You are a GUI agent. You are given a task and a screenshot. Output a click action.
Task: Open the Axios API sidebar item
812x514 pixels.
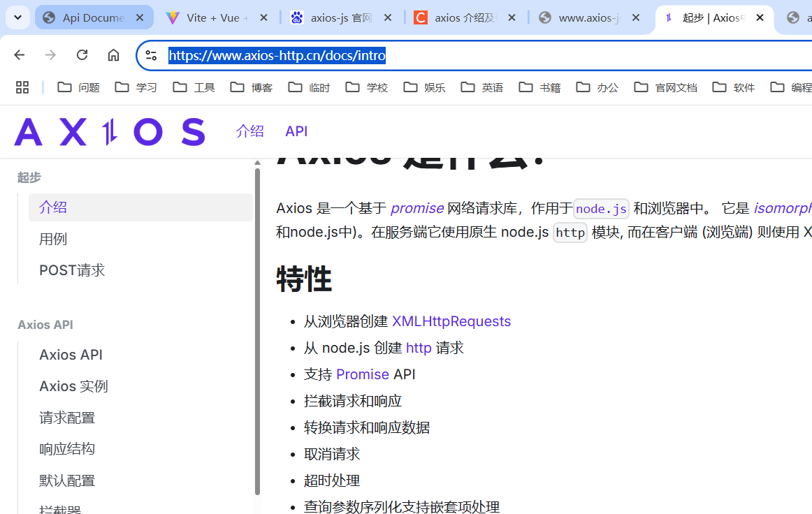point(71,355)
